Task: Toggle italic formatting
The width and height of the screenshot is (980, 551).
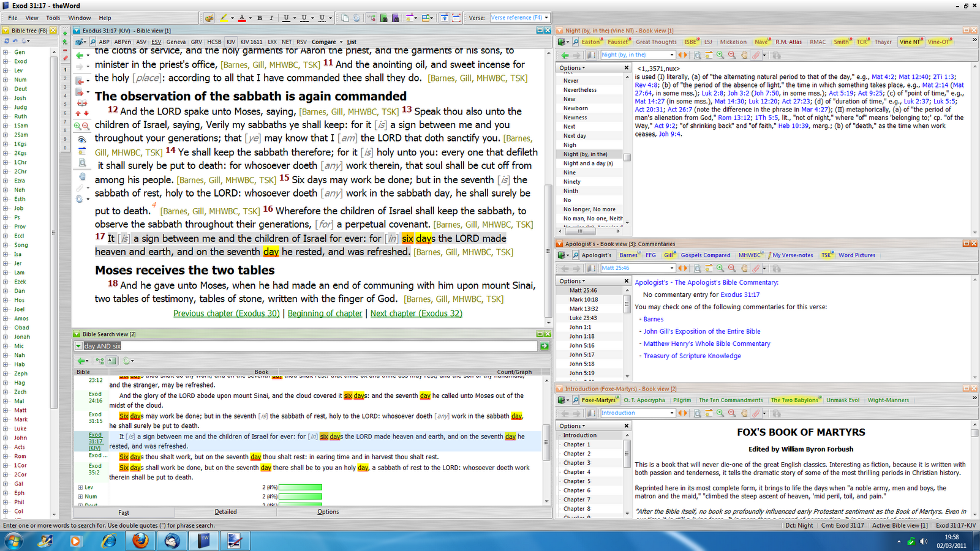Action: 271,18
